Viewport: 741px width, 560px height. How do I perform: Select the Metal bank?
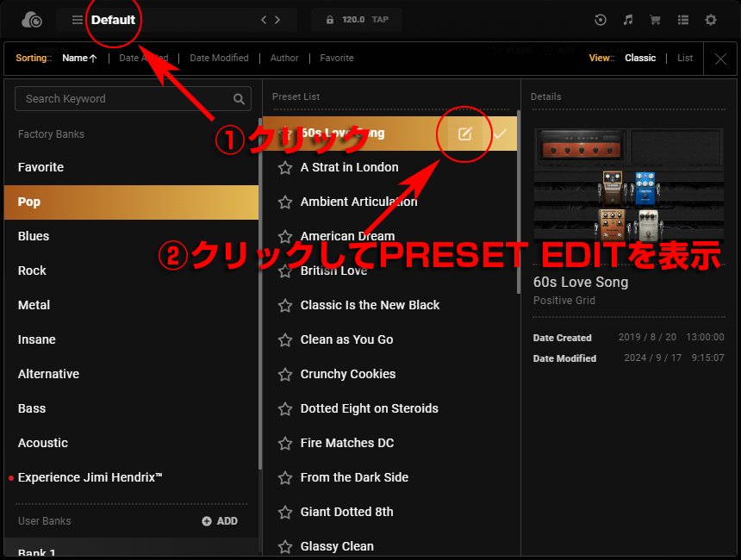pos(131,305)
